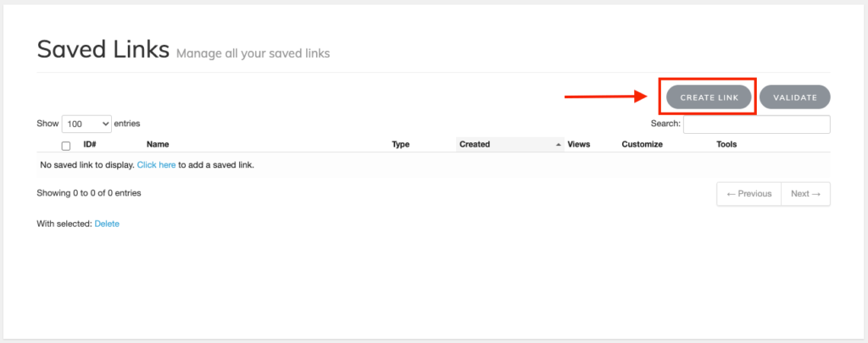Click the Customize column header
Image resolution: width=868 pixels, height=343 pixels.
click(643, 144)
